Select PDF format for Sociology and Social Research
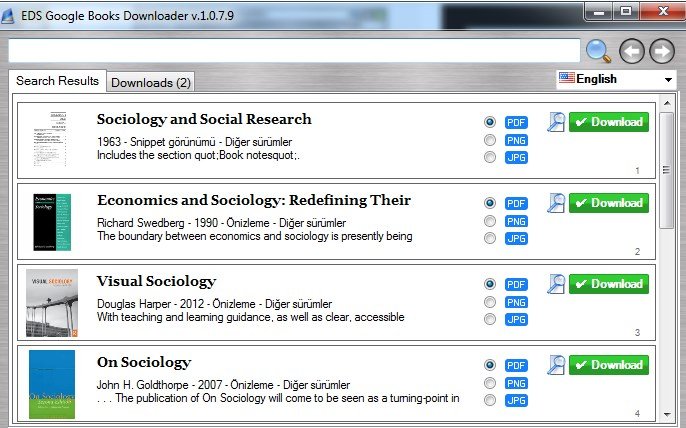The image size is (686, 428). (x=490, y=122)
